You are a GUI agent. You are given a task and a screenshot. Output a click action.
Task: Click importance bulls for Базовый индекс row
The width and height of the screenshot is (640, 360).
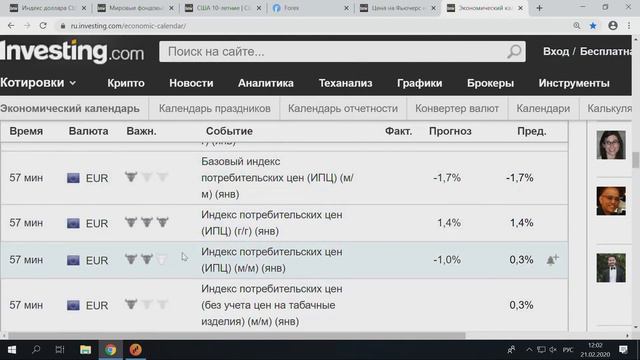tap(147, 177)
